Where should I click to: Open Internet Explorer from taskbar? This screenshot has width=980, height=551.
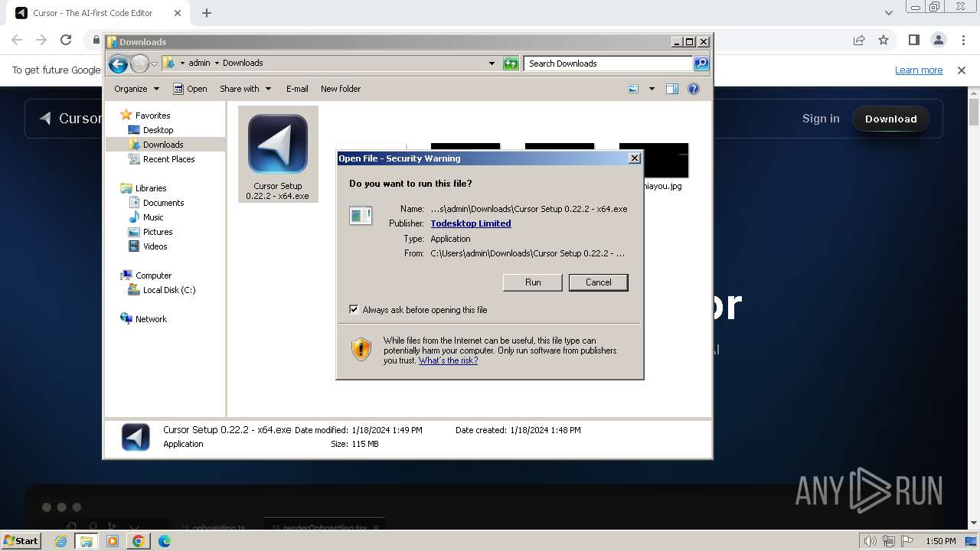(61, 541)
